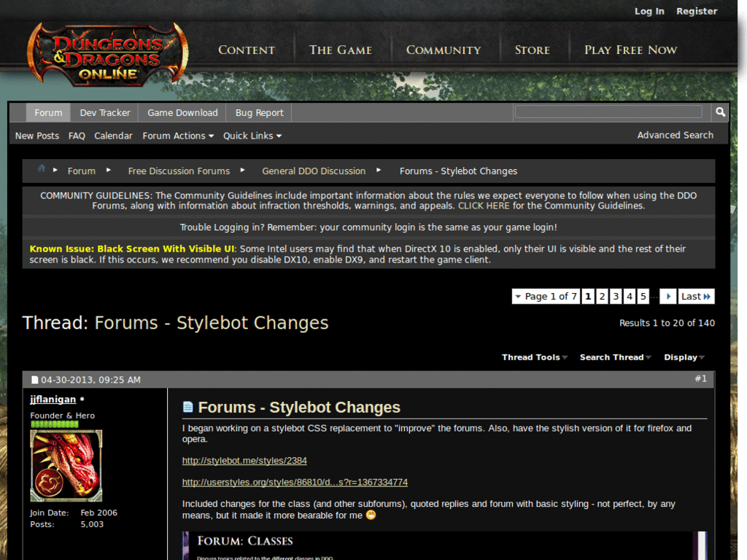Expand the Search Thread menu
The image size is (747, 560).
coord(616,357)
